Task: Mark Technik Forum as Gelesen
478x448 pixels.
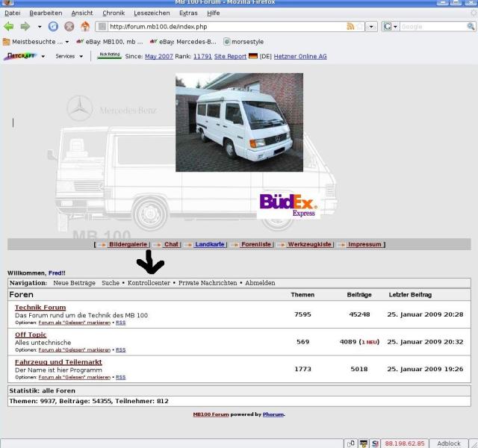Action: click(75, 323)
